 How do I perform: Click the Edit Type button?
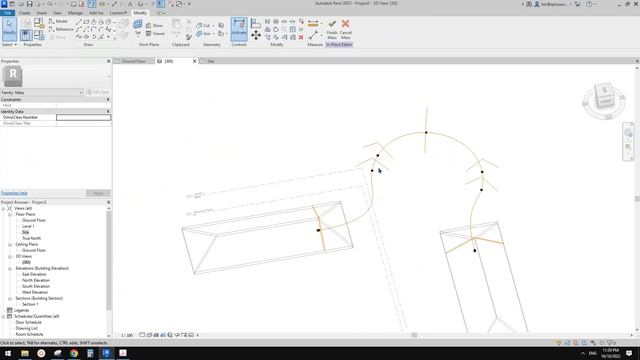pyautogui.click(x=98, y=92)
